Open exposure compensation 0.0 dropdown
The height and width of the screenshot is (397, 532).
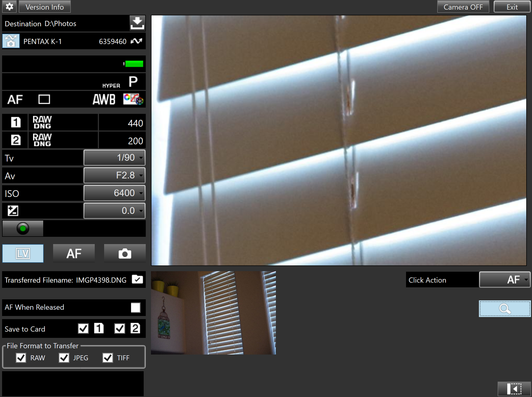pos(115,211)
